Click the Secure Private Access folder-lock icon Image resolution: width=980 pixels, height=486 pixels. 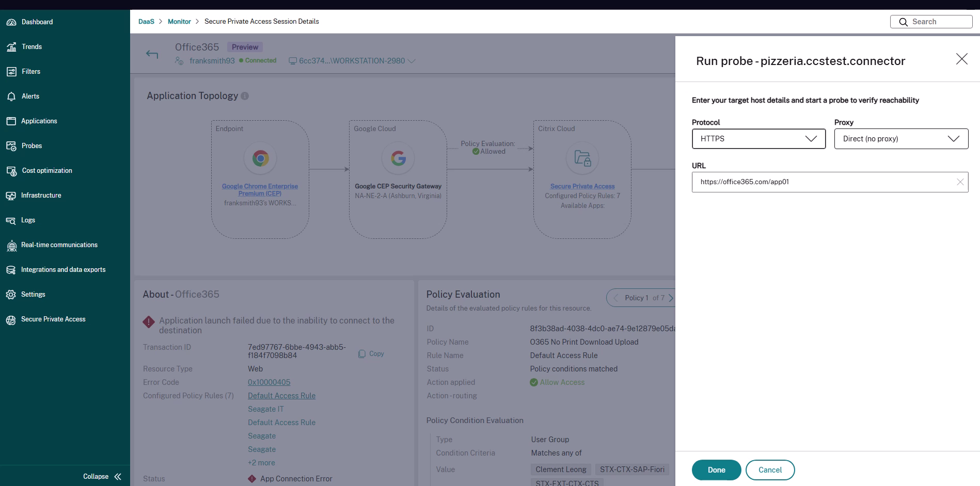(x=582, y=158)
